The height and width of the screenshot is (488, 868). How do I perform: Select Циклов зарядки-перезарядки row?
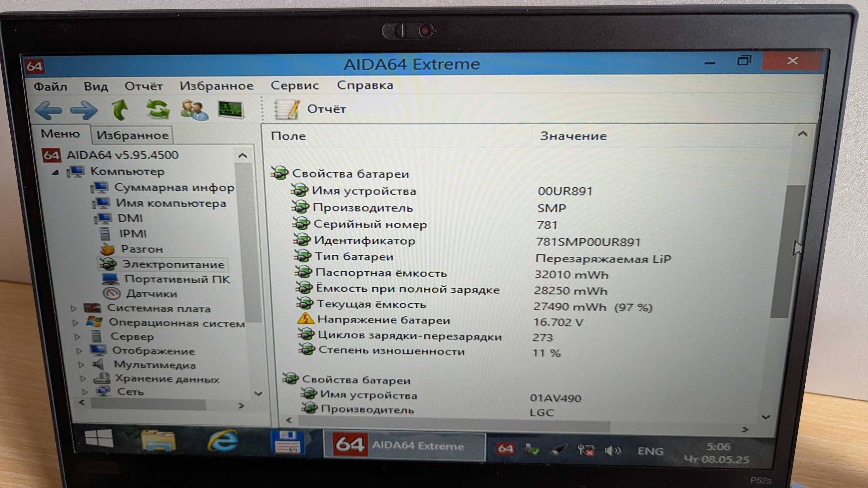(426, 336)
